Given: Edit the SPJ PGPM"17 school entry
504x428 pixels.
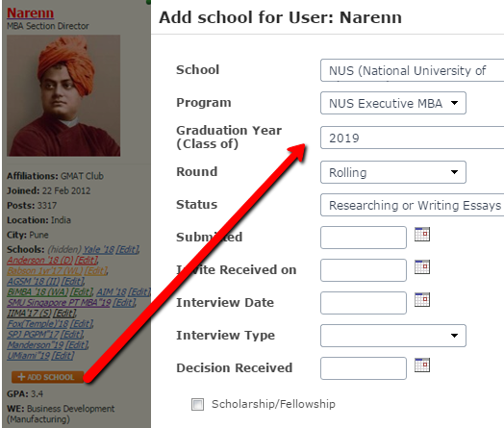Looking at the screenshot, I should click(x=72, y=334).
